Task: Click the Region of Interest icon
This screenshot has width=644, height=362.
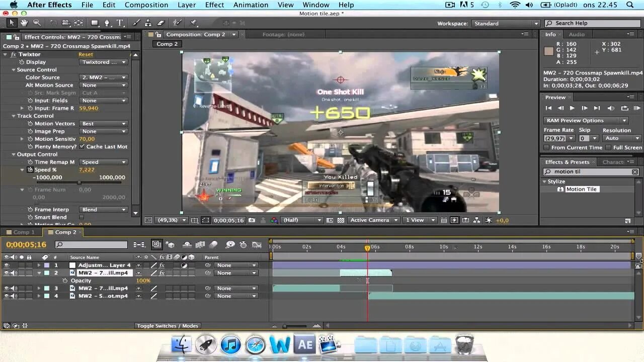Action: (206, 220)
